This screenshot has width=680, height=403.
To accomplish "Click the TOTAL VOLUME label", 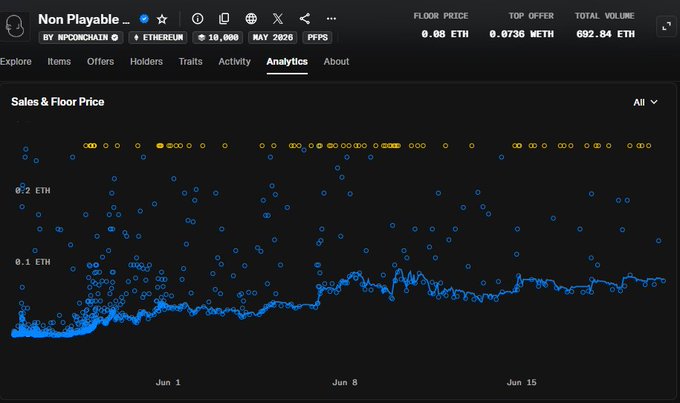I will click(605, 16).
